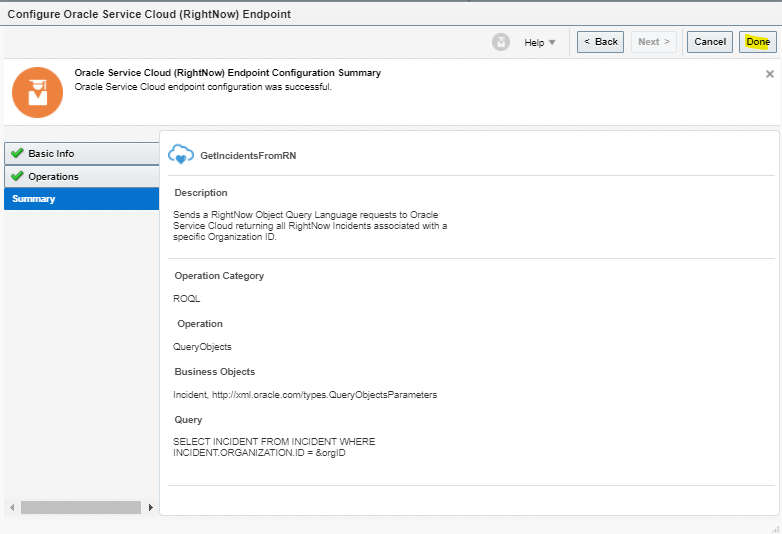Viewport: 782px width, 534px height.
Task: Click the sidebar horizontal scrollbar thumb
Action: [80, 508]
